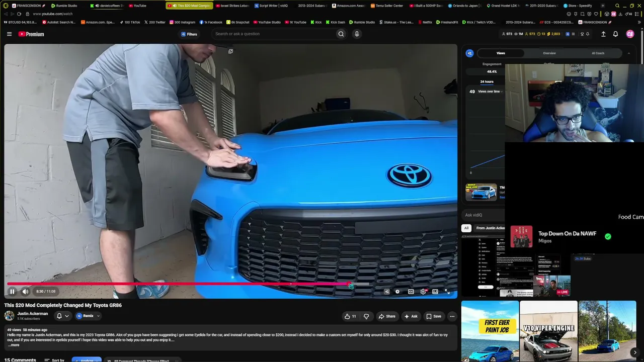Viewport: 644px width, 362px height.
Task: Save the video to a playlist
Action: tap(434, 316)
